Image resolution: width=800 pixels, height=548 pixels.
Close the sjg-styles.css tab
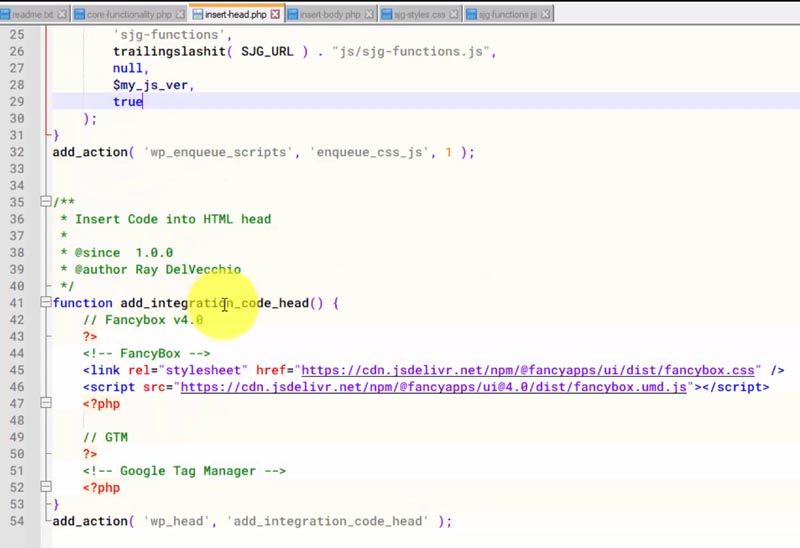453,14
